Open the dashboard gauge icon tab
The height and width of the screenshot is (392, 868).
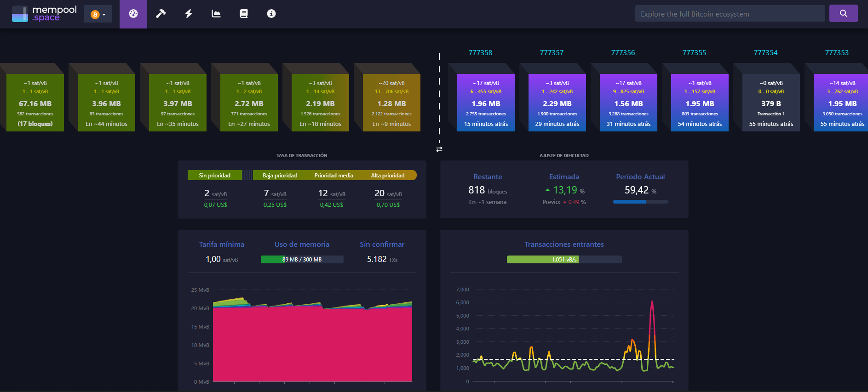pyautogui.click(x=133, y=14)
